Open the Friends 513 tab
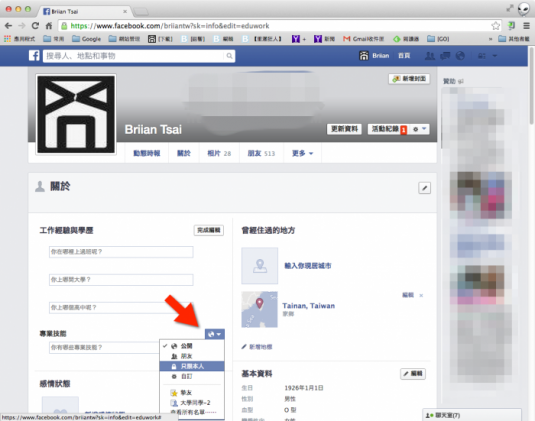This screenshot has height=421, width=535. [x=261, y=153]
